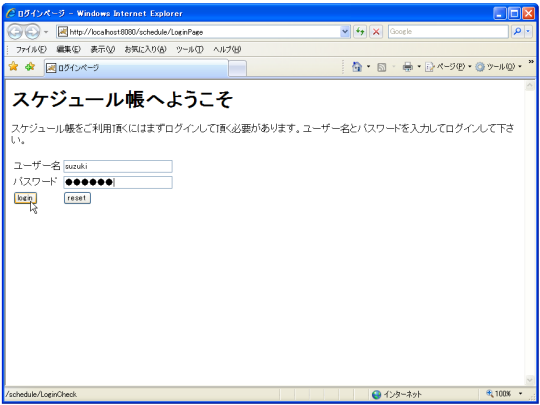Open the search provider options dropdown

528,32
